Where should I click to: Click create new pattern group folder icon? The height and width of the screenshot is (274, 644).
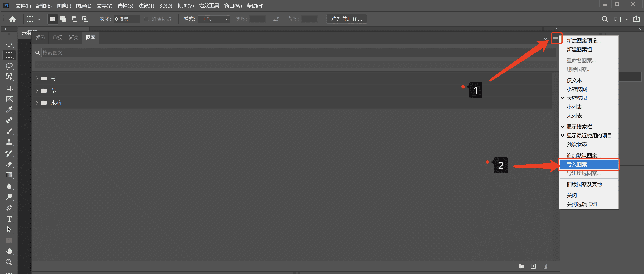pyautogui.click(x=521, y=266)
